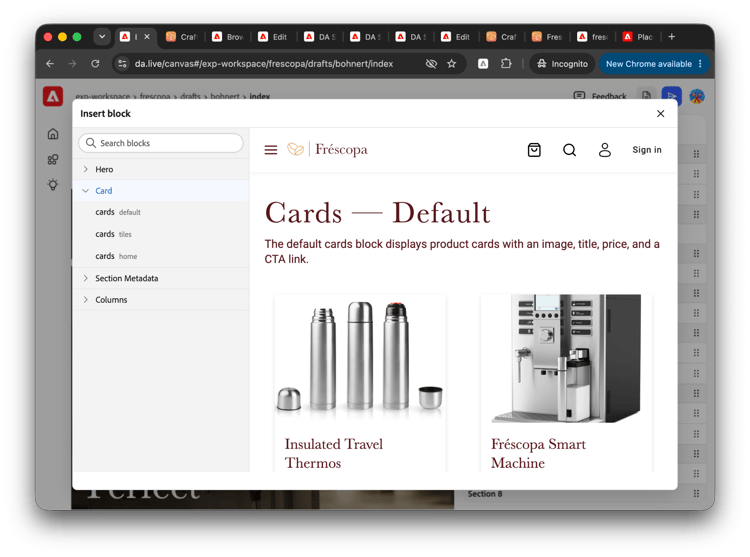Go forward in browser history
750x557 pixels.
click(72, 64)
